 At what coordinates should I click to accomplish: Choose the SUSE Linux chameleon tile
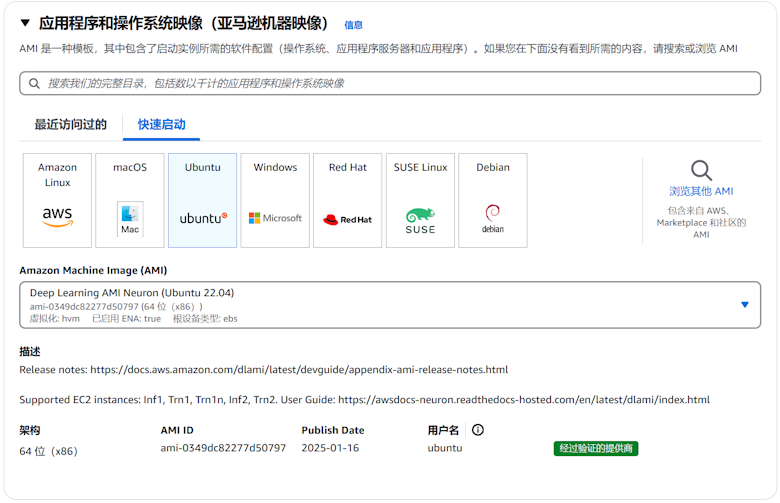tap(420, 200)
